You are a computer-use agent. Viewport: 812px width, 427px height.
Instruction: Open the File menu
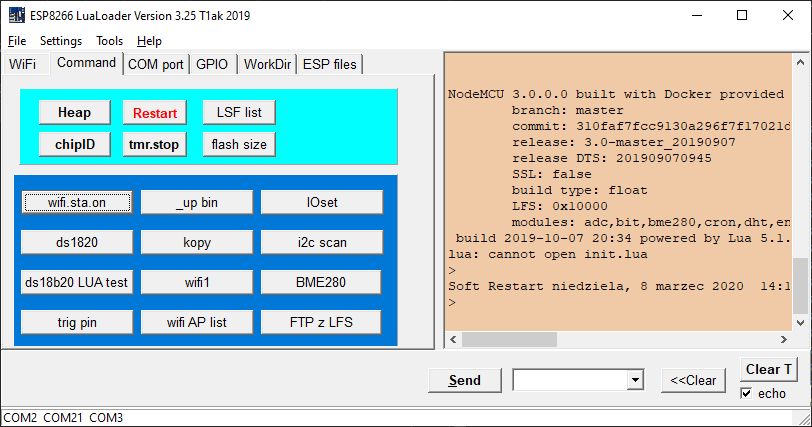(17, 41)
